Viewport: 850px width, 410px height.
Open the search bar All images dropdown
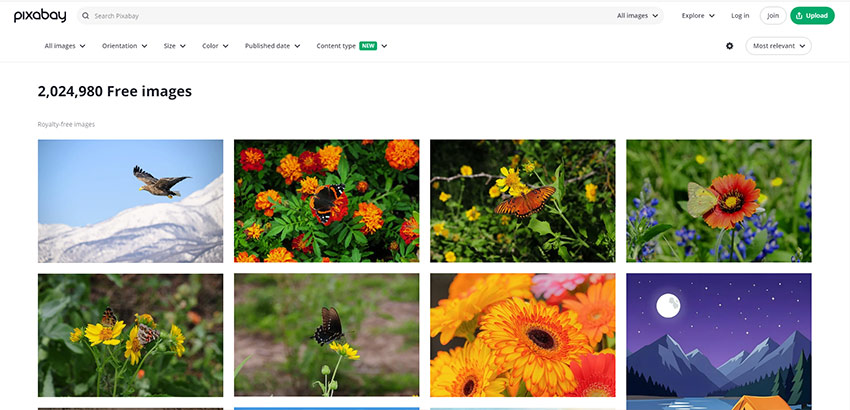pos(638,16)
